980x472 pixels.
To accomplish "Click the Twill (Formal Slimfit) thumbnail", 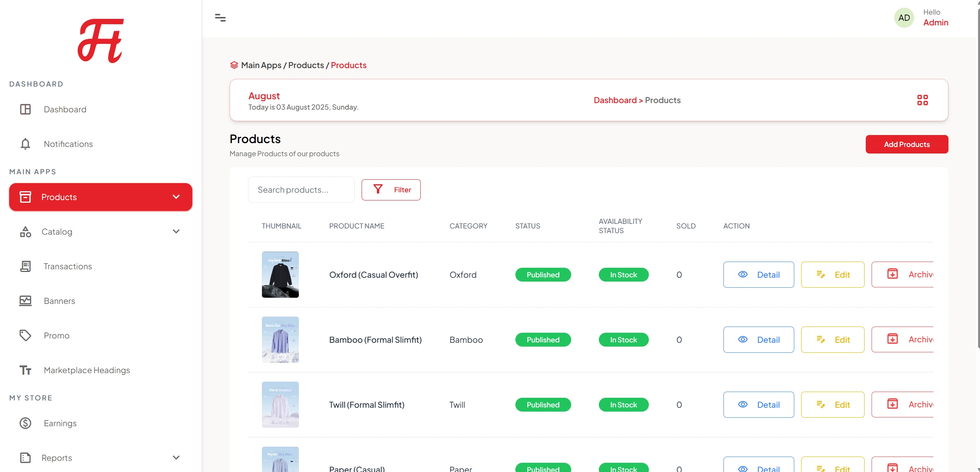I will click(x=280, y=405).
